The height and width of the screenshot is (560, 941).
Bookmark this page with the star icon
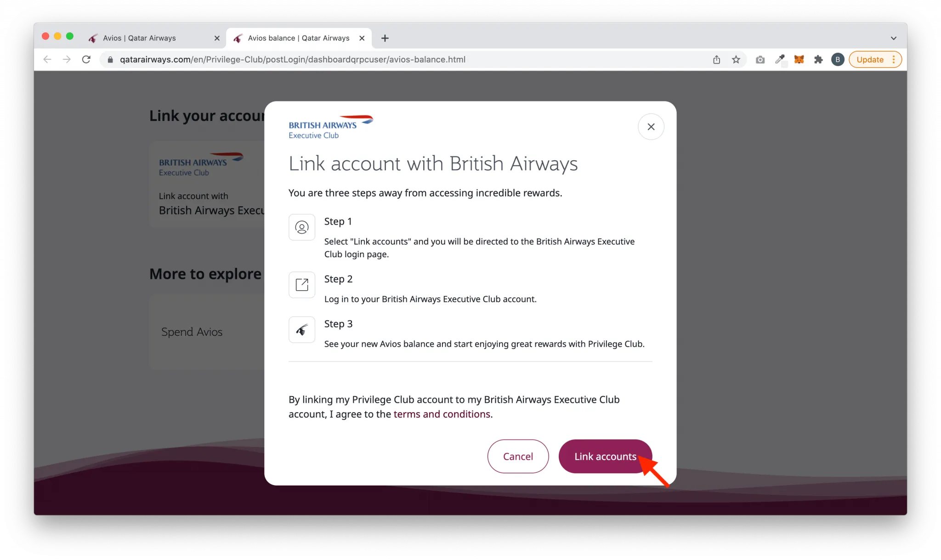[736, 59]
